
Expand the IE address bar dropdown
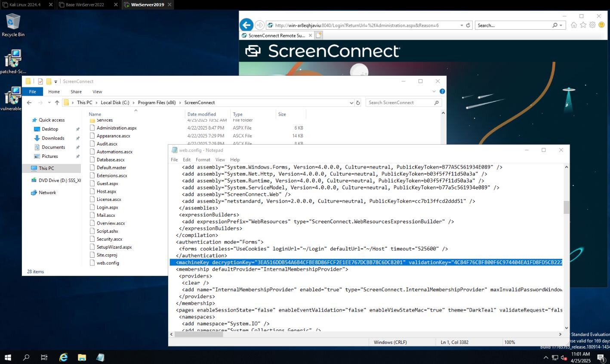pos(462,25)
